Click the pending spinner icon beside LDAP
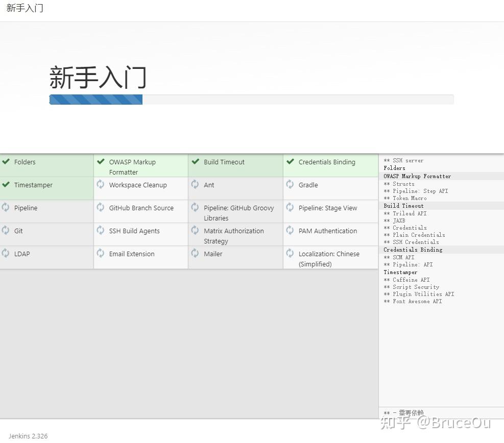 (x=6, y=253)
